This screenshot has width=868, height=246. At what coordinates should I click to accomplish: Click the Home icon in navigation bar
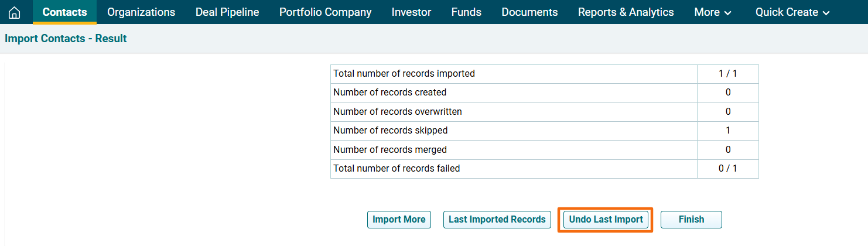14,12
